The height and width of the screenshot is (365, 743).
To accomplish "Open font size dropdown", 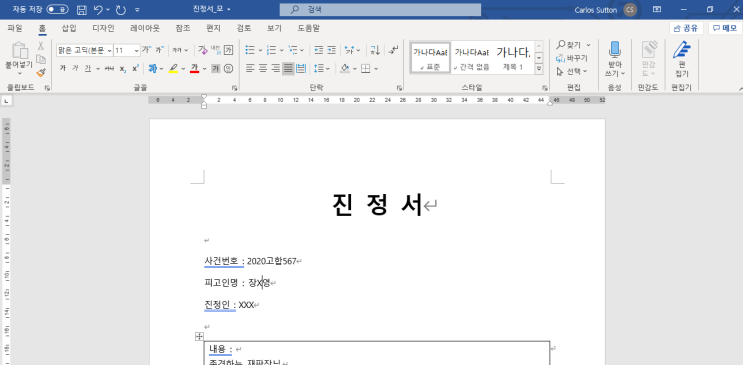I will point(136,50).
